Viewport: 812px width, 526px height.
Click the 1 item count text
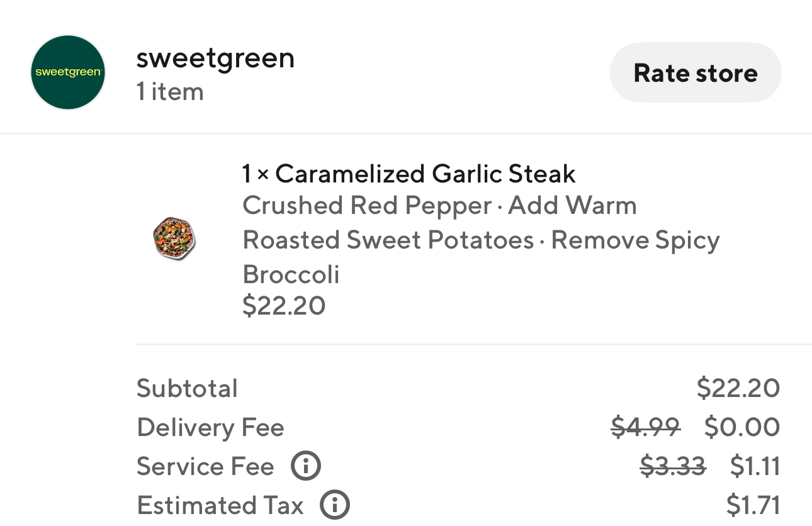(x=170, y=92)
